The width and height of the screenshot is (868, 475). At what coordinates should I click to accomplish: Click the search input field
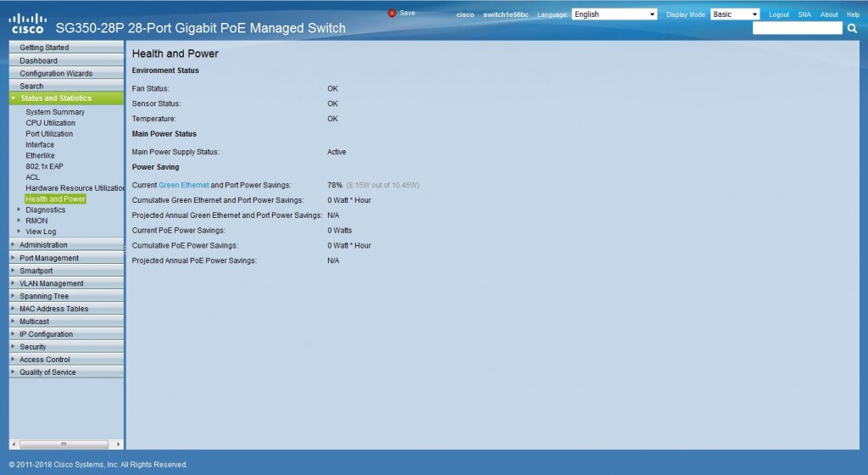tap(798, 28)
